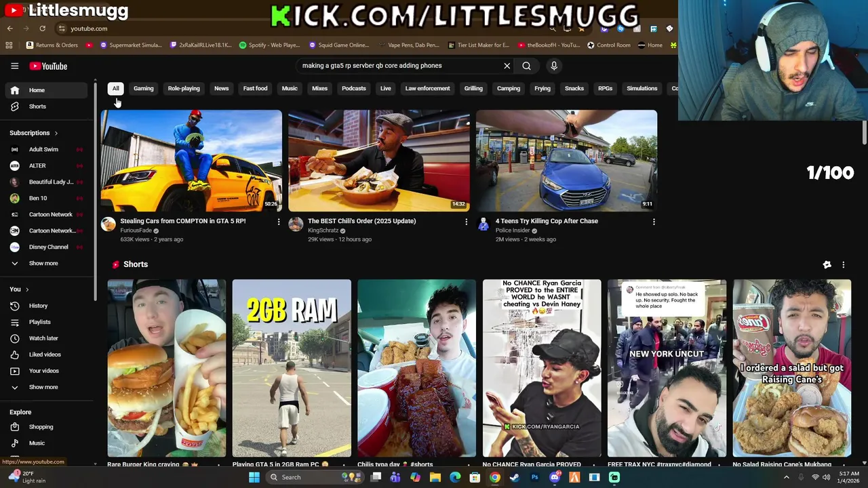The height and width of the screenshot is (488, 868).
Task: Play The BEST Chili's Order thumbnail
Action: 379,161
